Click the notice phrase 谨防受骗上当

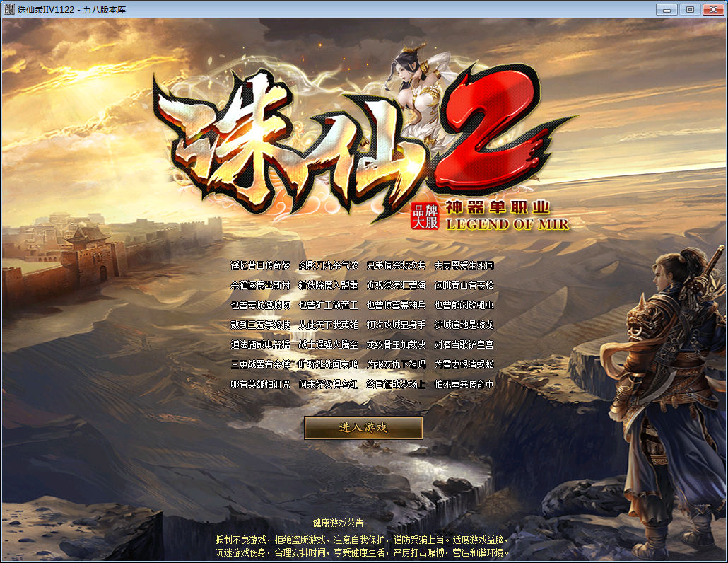pyautogui.click(x=419, y=540)
